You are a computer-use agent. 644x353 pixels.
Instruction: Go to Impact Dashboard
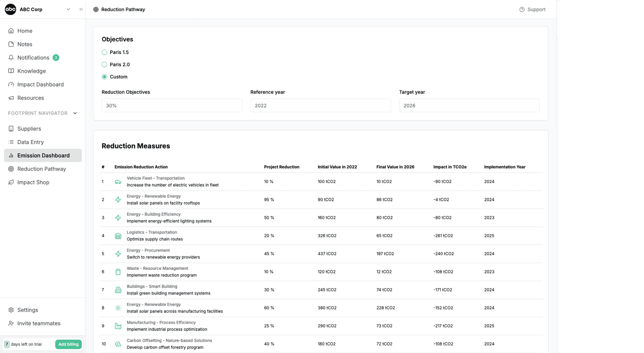point(43,84)
